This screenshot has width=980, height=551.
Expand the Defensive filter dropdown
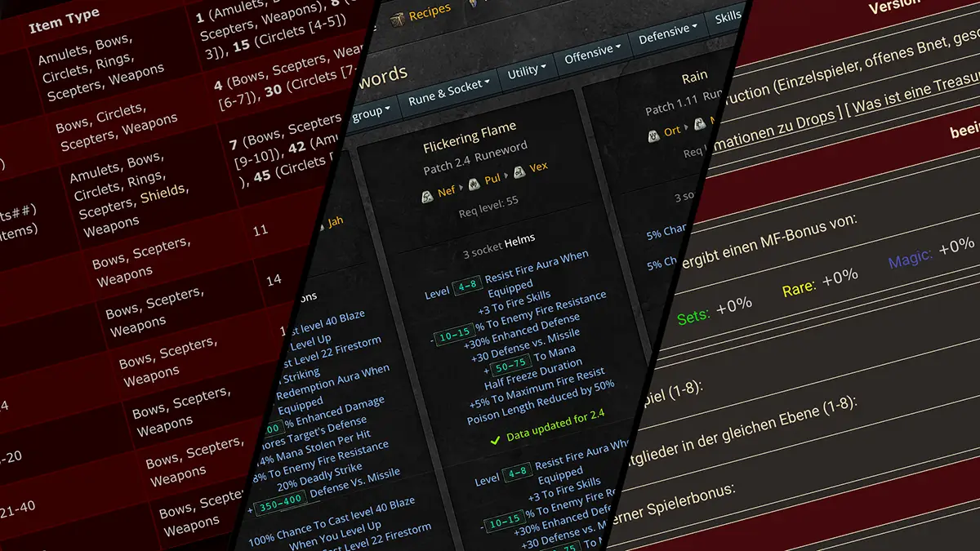click(667, 34)
